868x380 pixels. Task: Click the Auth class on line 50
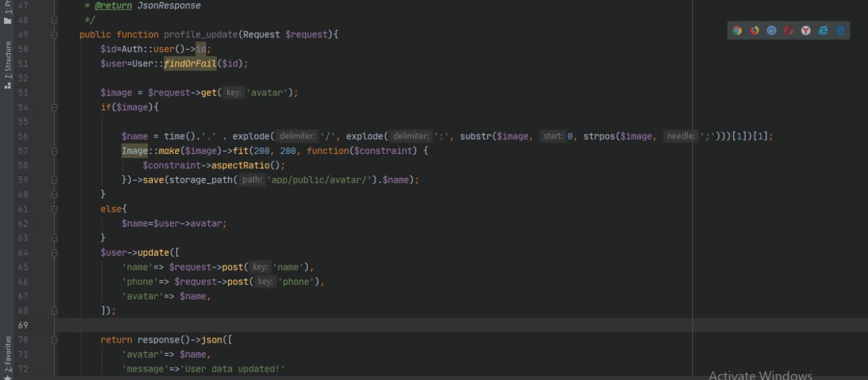[132, 49]
